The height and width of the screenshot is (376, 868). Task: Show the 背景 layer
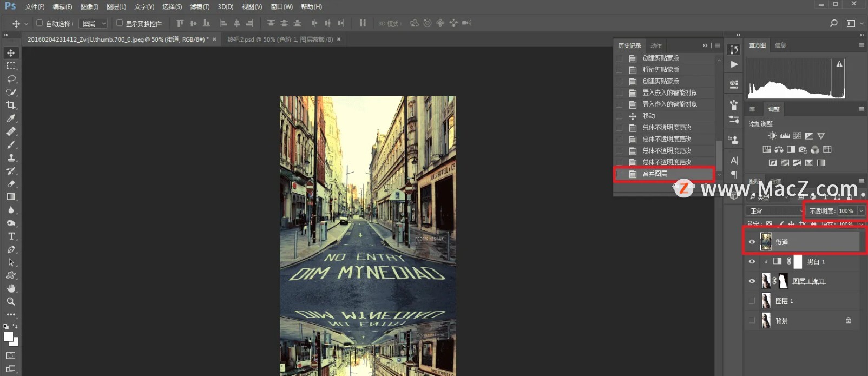pos(752,320)
